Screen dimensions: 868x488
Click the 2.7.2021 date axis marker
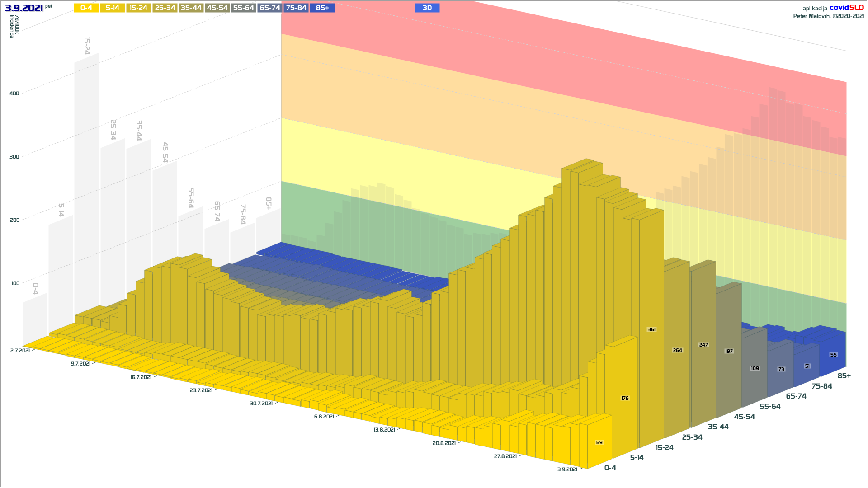pos(20,351)
